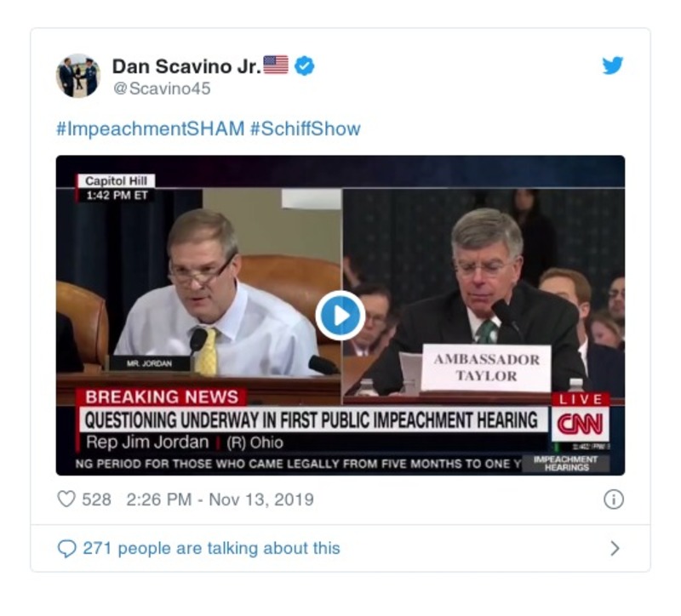Click the US flag emoji beside the name
Image resolution: width=681 pixels, height=616 pixels.
[276, 66]
